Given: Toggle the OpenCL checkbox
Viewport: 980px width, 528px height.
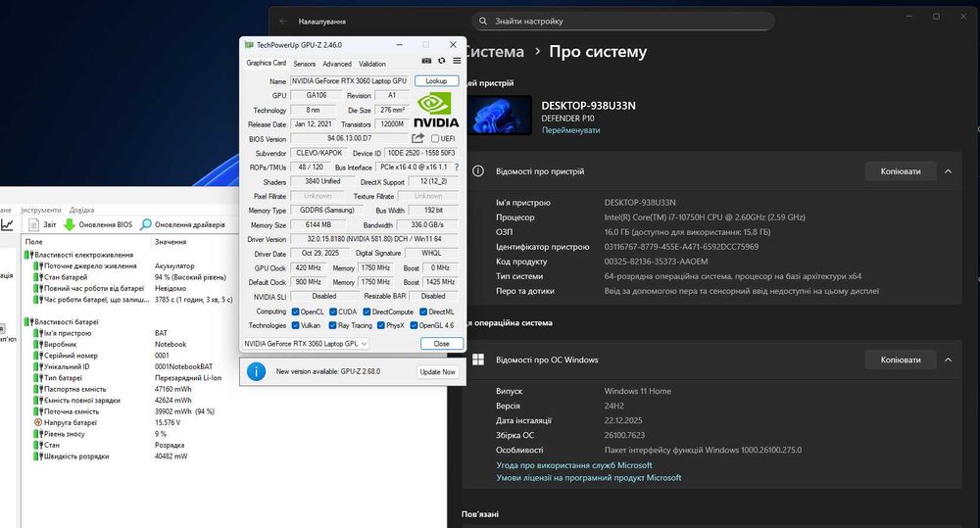Looking at the screenshot, I should pyautogui.click(x=296, y=312).
